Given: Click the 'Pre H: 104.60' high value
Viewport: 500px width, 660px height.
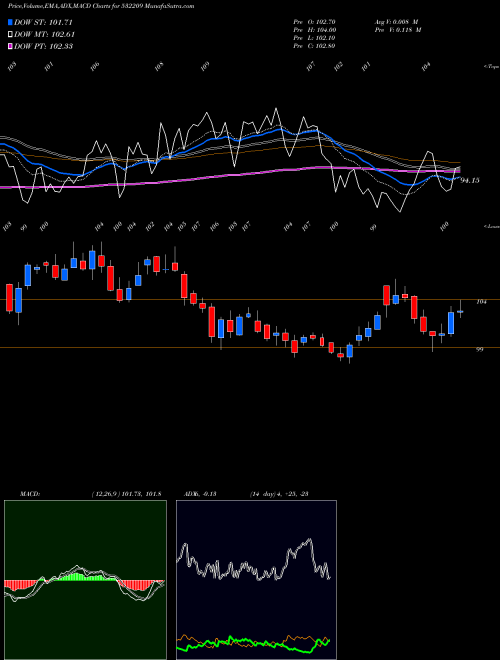Looking at the screenshot, I should coord(314,30).
